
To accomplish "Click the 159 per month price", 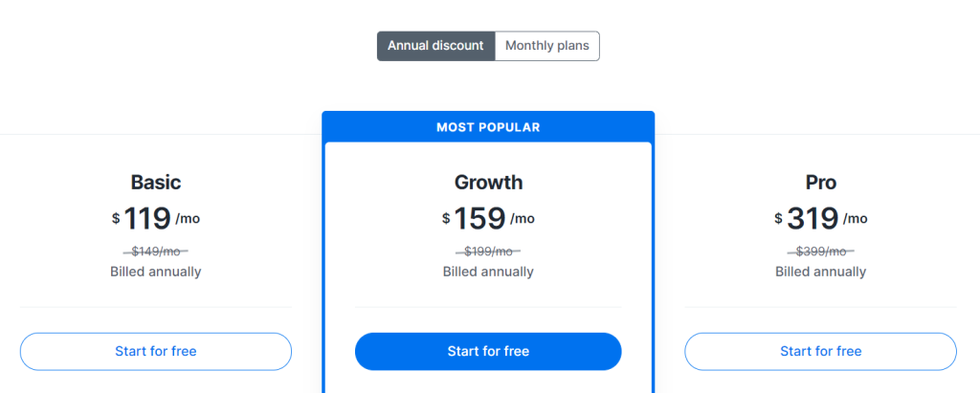I will (x=488, y=219).
